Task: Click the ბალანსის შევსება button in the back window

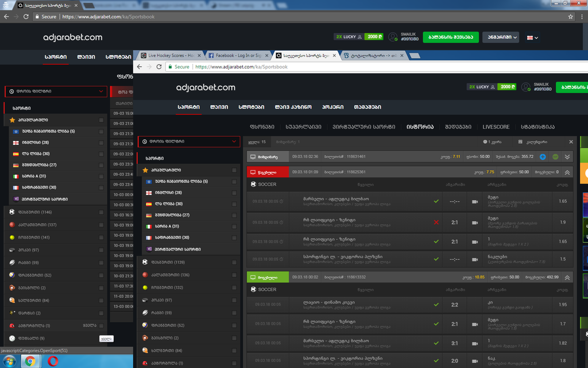Action: [451, 37]
